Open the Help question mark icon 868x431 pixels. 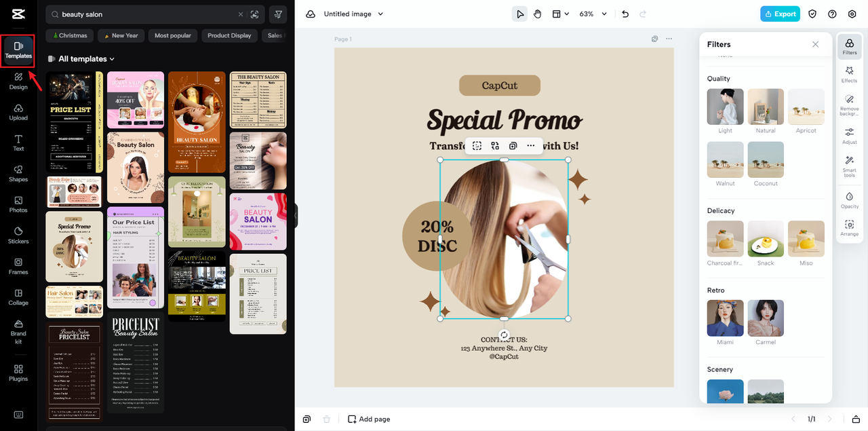832,14
